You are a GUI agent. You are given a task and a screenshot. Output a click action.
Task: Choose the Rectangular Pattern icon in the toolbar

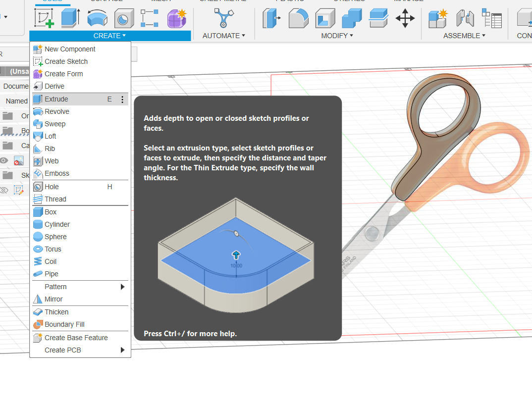coord(150,18)
